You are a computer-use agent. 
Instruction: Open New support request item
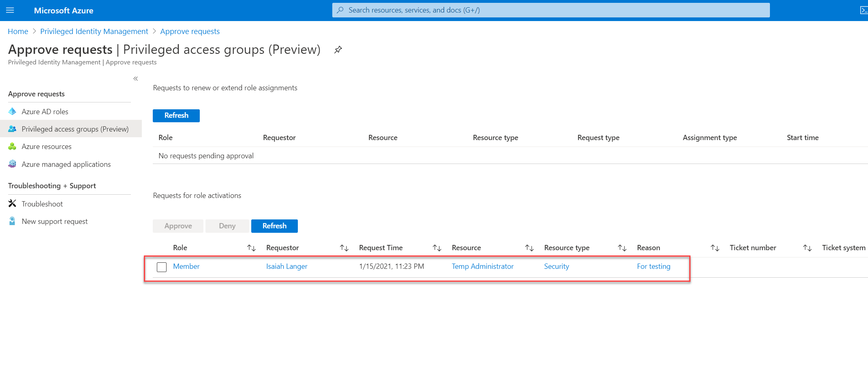pyautogui.click(x=71, y=221)
